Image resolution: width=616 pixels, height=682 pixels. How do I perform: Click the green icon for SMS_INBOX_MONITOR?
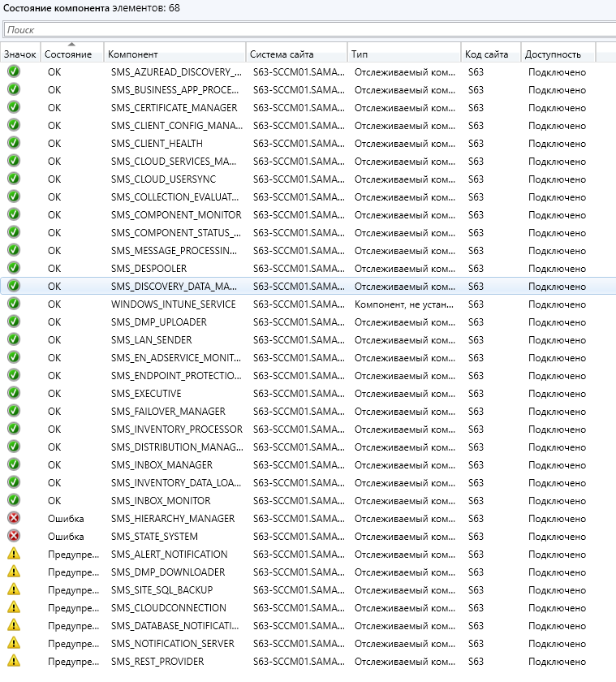14,500
